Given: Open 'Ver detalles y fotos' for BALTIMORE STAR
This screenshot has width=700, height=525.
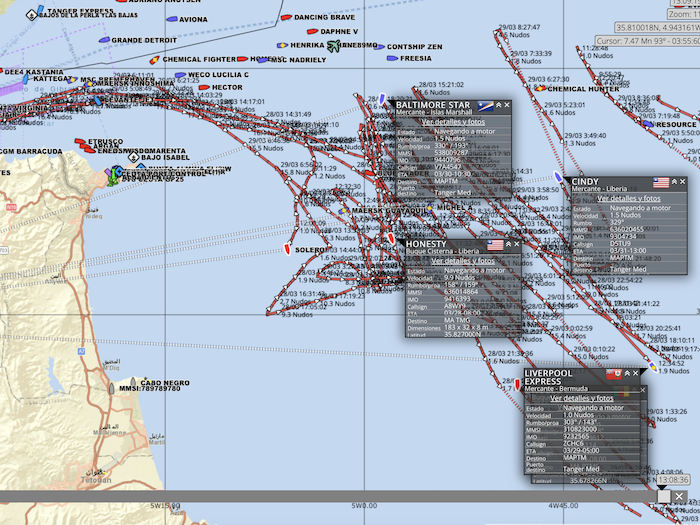Looking at the screenshot, I should click(453, 121).
